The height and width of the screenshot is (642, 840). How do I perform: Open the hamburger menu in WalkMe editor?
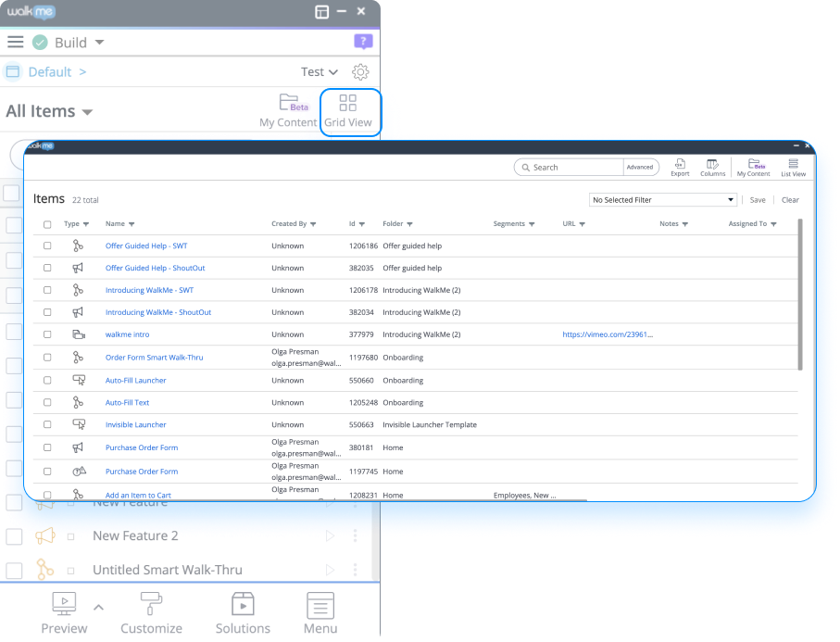(16, 42)
